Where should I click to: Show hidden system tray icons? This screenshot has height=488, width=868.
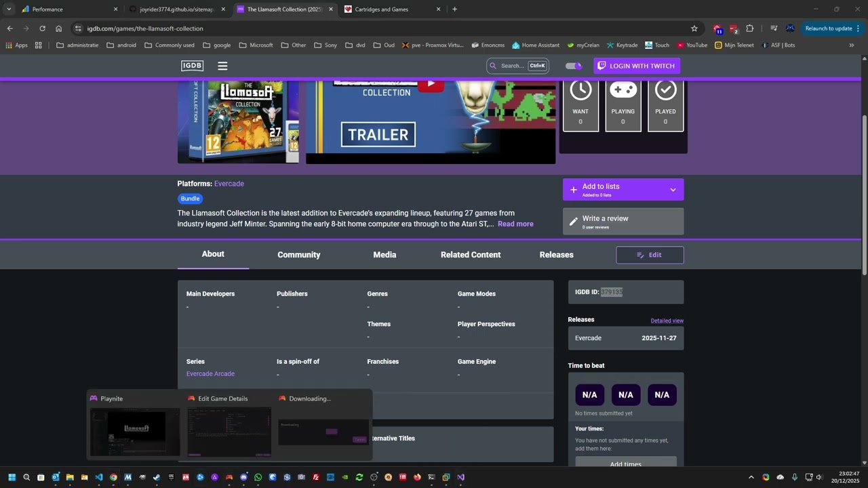click(x=751, y=477)
